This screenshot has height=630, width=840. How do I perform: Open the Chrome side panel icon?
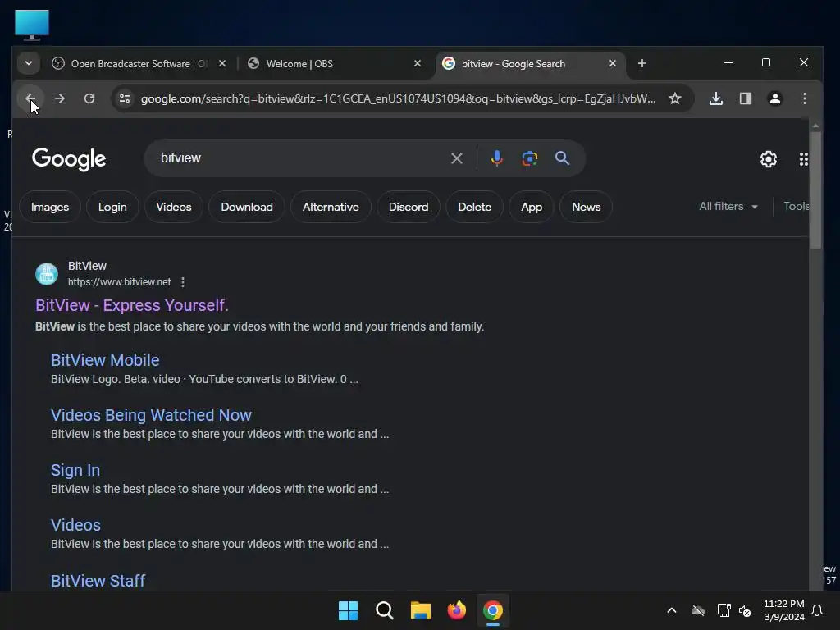coord(746,98)
